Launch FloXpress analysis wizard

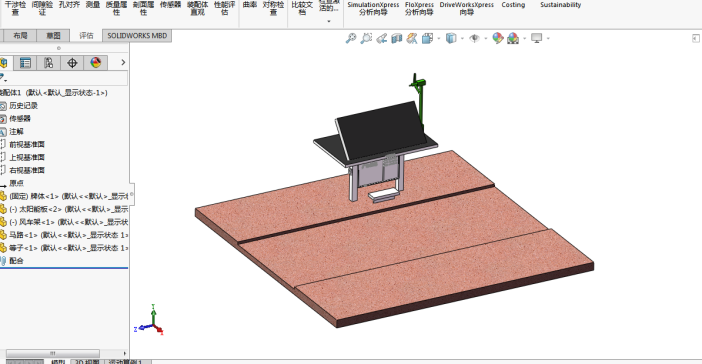419,8
